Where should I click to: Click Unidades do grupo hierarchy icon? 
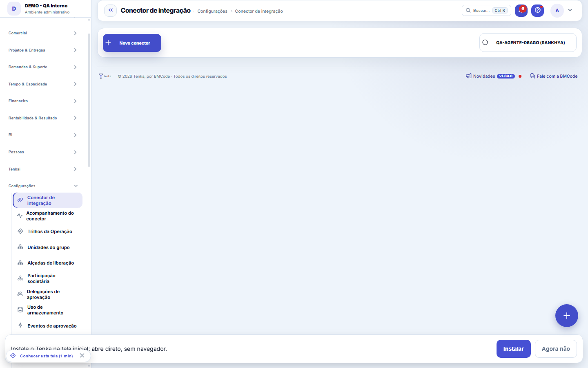click(20, 247)
